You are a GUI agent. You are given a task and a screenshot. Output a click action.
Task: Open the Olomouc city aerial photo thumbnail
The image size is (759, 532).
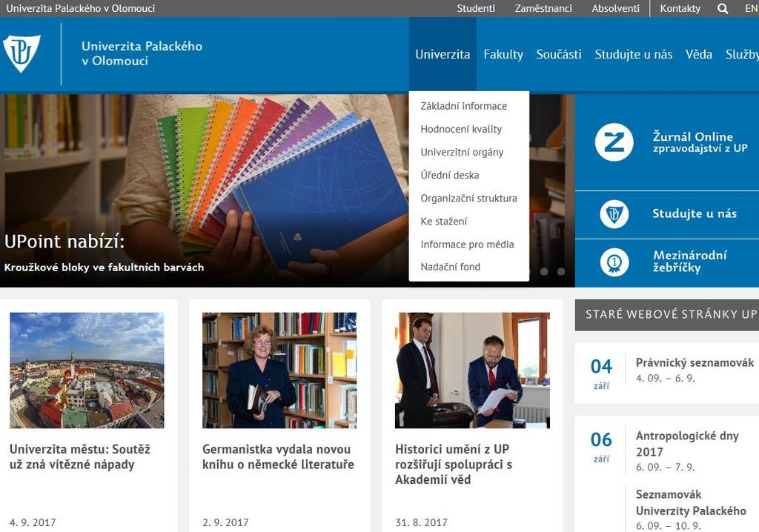[x=87, y=370]
